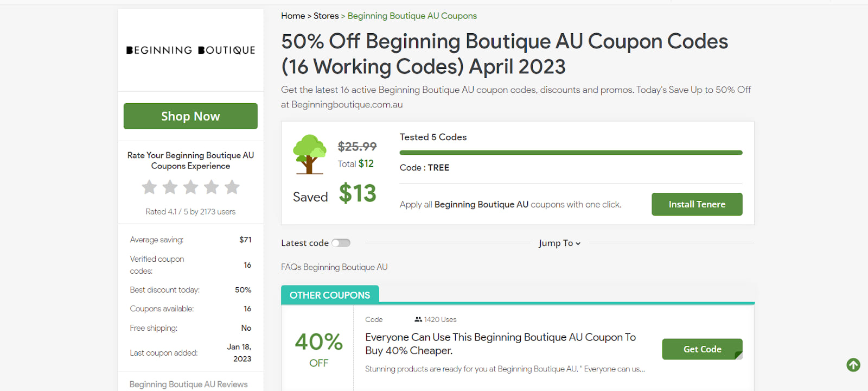Viewport: 868px width, 391px height.
Task: Click the Beginning Boutique AU Reviews heading
Action: (x=188, y=384)
